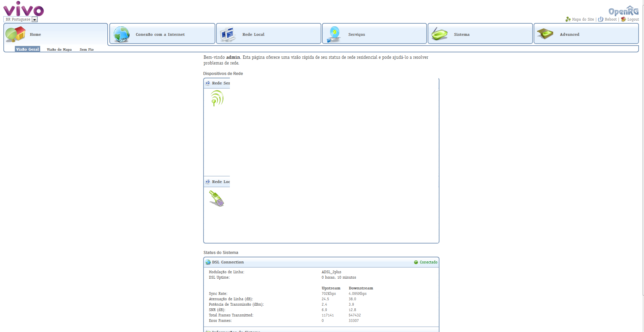The width and height of the screenshot is (644, 332).
Task: Click the vivo logo
Action: (x=24, y=9)
